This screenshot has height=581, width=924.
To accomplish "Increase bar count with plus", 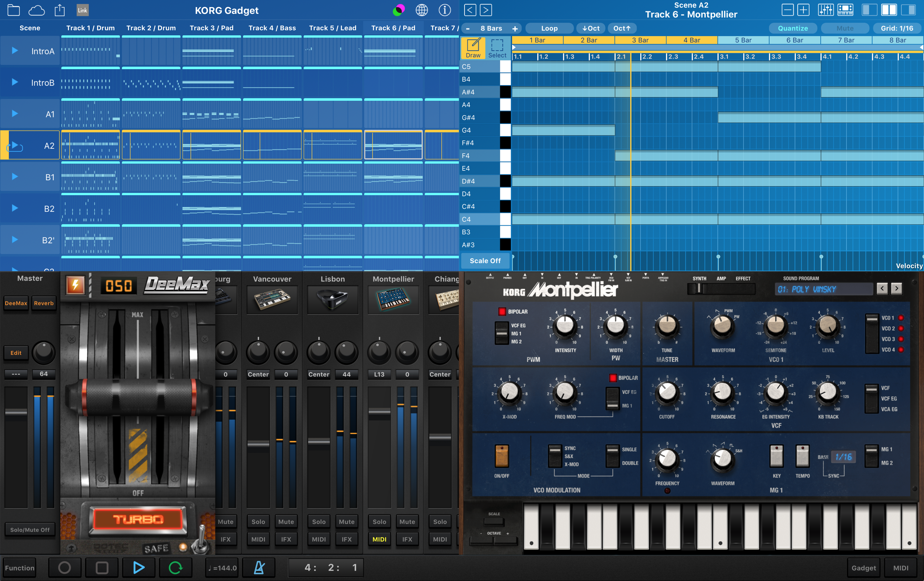I will pyautogui.click(x=515, y=29).
